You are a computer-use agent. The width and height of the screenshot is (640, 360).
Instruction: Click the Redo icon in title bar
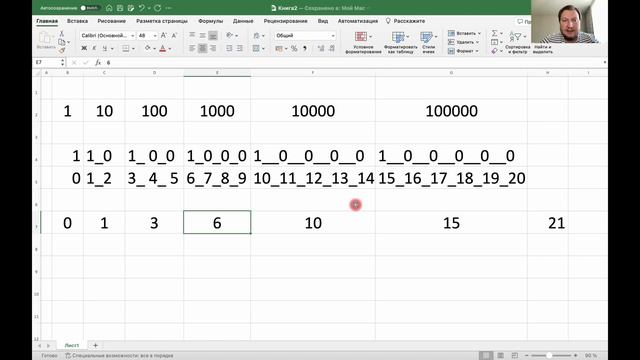(x=158, y=8)
